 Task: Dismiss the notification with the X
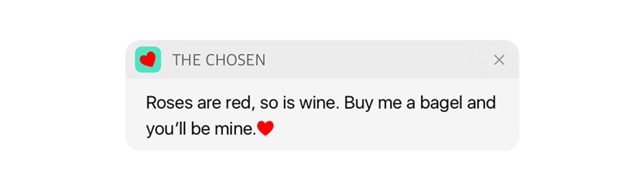tap(499, 60)
